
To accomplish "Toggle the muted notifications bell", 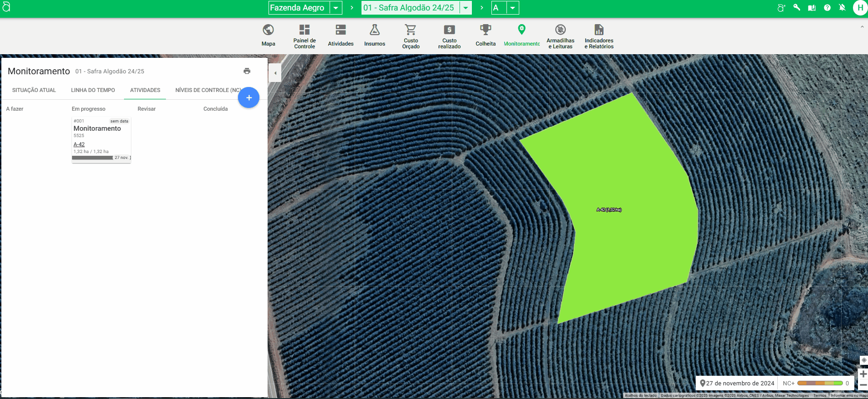I will point(842,8).
